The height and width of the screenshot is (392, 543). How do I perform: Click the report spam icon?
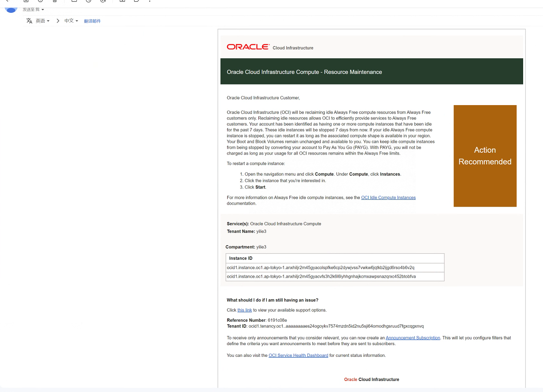[40, 1]
